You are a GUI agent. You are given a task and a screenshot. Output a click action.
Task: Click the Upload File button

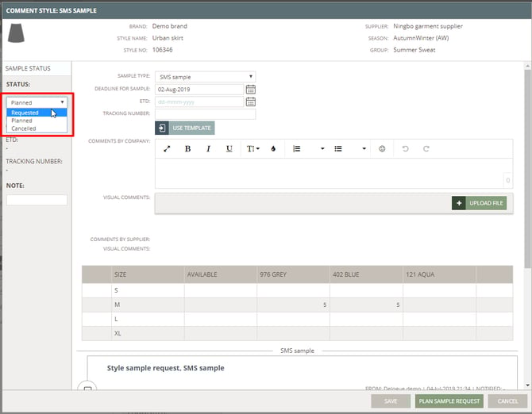point(479,203)
